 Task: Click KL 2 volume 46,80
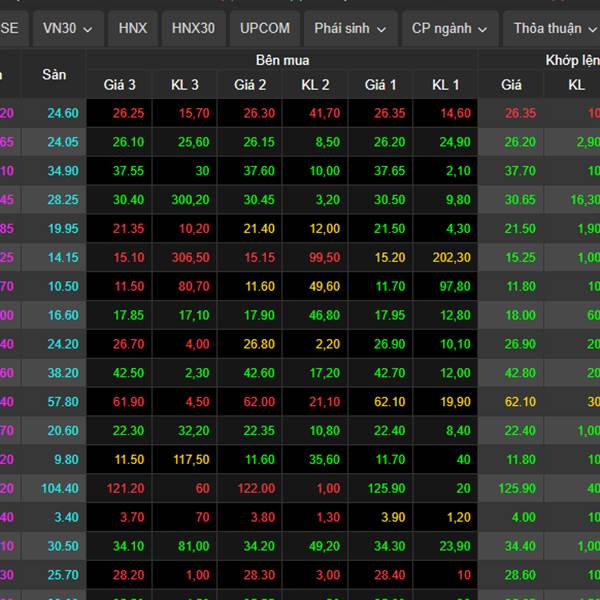pos(324,315)
